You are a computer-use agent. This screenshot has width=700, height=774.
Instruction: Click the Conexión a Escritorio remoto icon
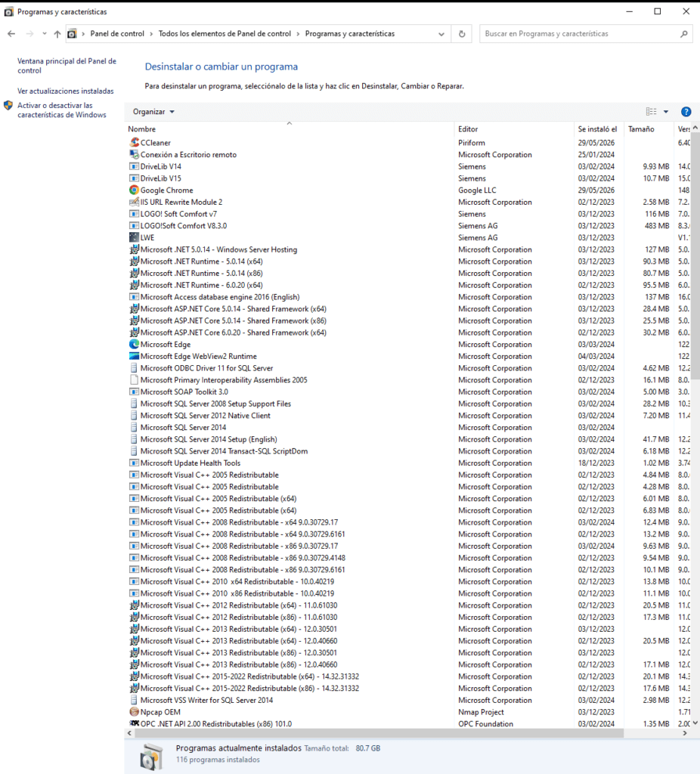pos(134,154)
